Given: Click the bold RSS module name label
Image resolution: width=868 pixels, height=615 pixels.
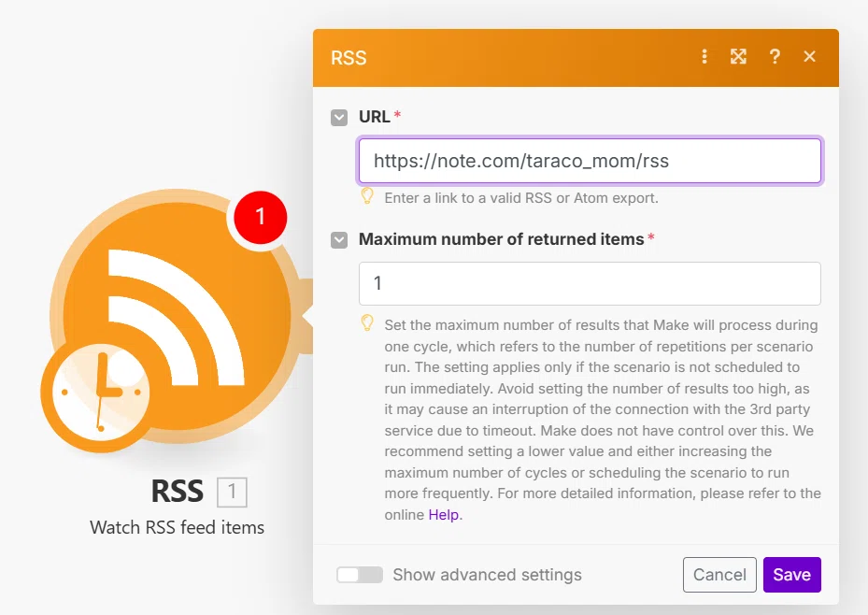Looking at the screenshot, I should pyautogui.click(x=178, y=492).
